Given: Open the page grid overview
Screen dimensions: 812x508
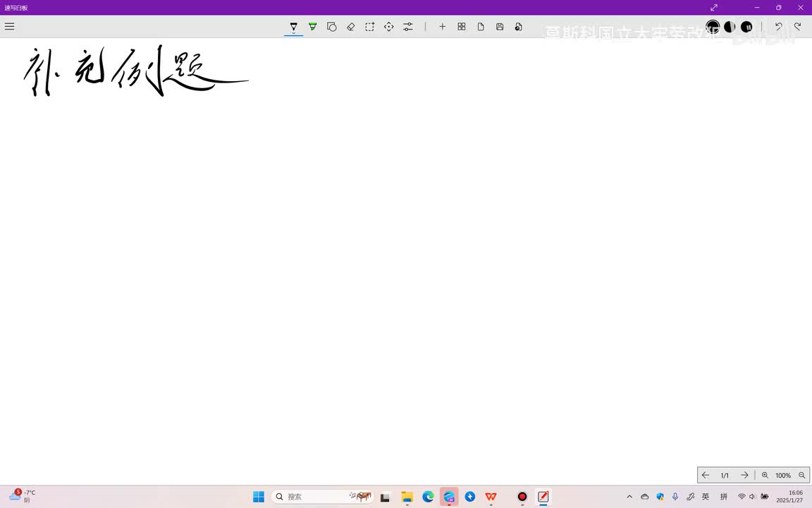Looking at the screenshot, I should click(x=462, y=26).
